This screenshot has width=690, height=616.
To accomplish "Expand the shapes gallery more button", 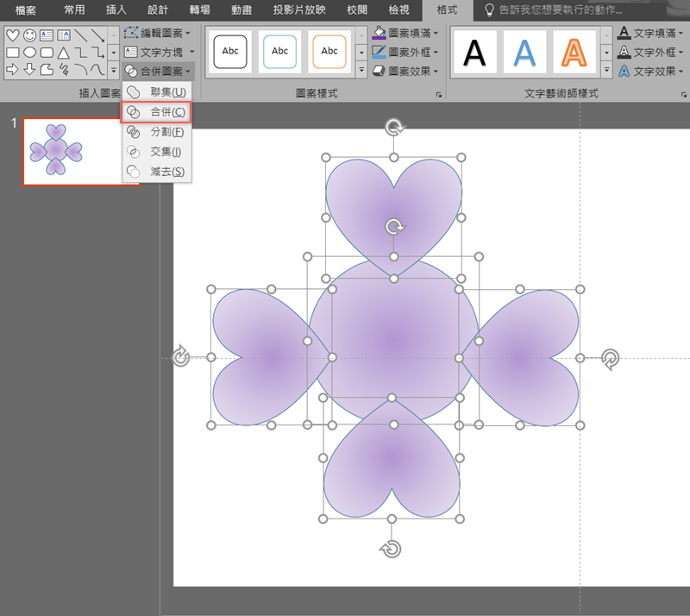I will click(x=114, y=70).
